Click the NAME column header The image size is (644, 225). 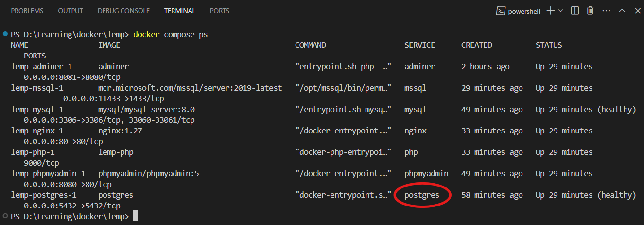point(19,45)
